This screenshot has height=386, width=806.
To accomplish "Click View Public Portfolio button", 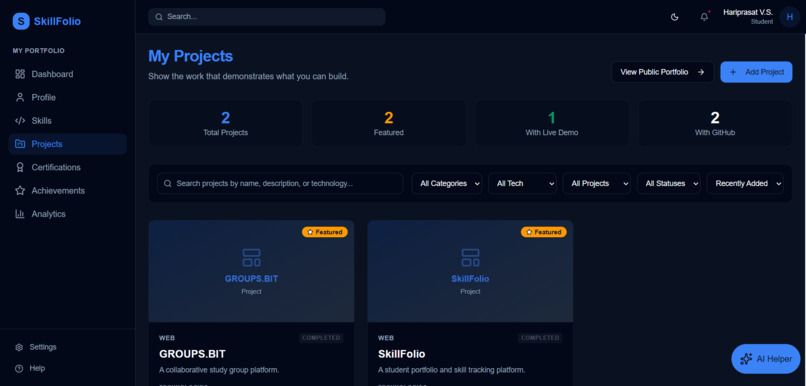I will [663, 72].
